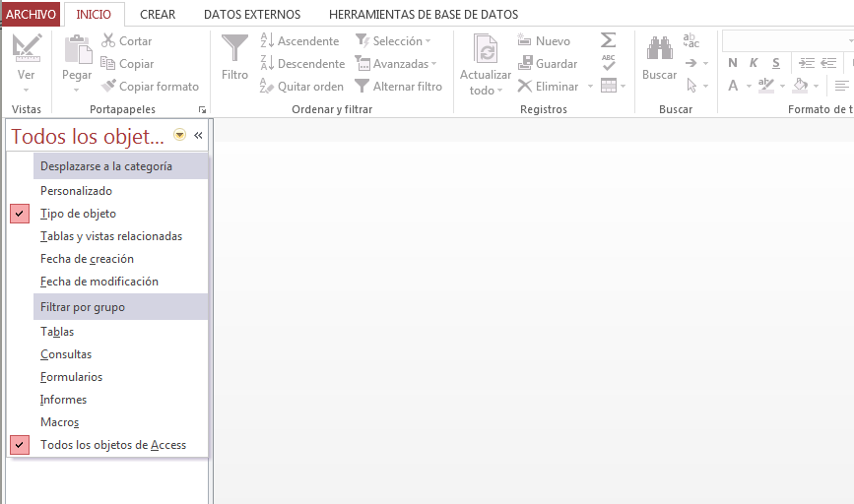Filter the navigation pane by Formularios
Viewport: 854px width, 504px height.
[x=71, y=377]
